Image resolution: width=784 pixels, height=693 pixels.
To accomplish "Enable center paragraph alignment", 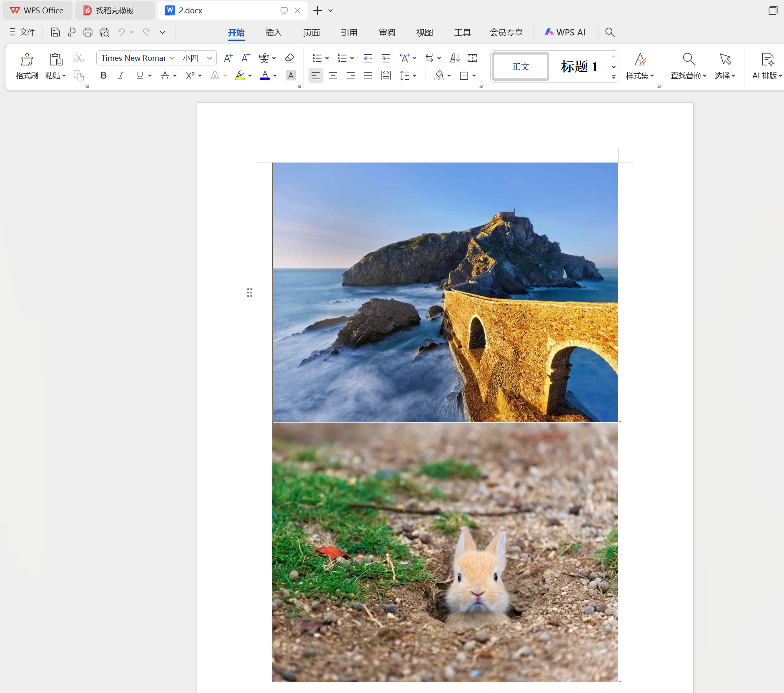I will (x=333, y=75).
